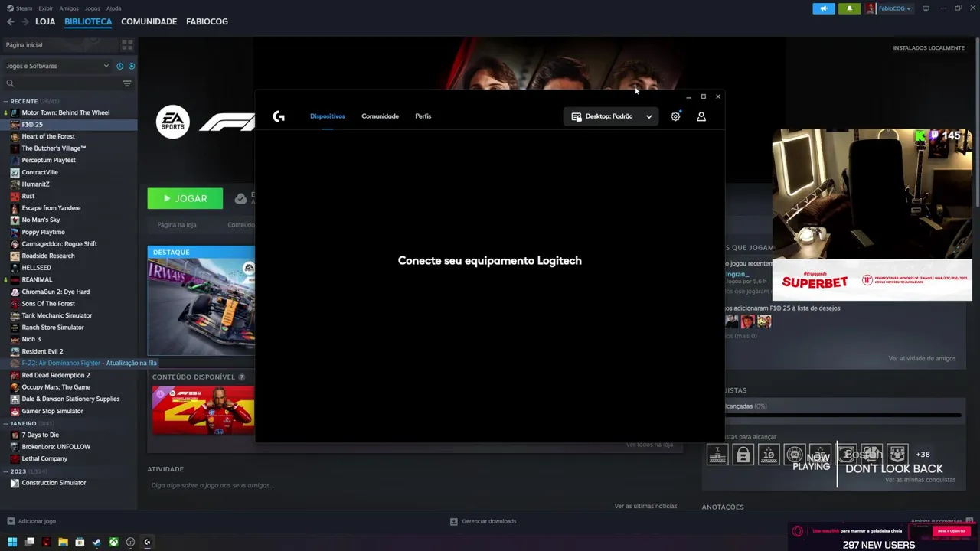The width and height of the screenshot is (980, 551).
Task: Open File Explorer from taskbar
Action: (x=63, y=543)
